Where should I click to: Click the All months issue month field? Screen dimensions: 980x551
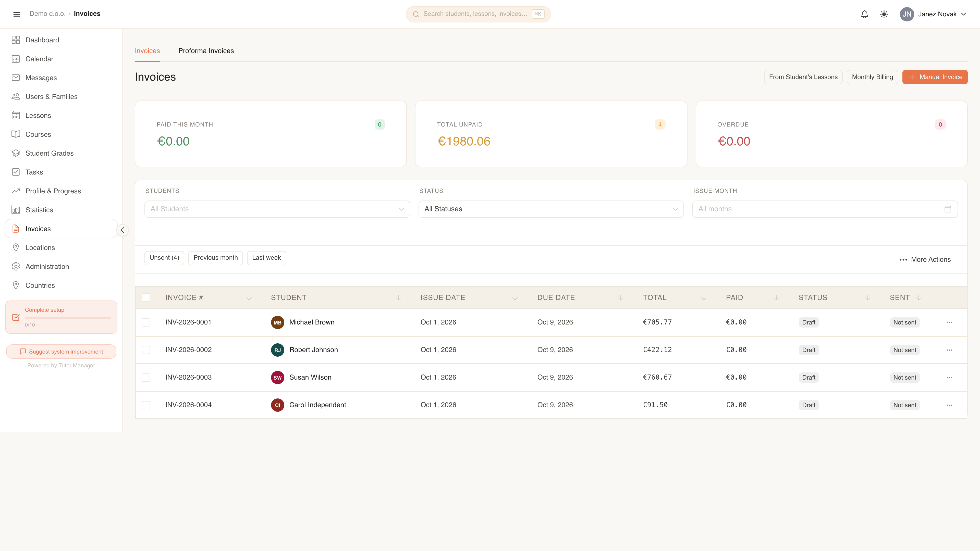[x=825, y=209]
